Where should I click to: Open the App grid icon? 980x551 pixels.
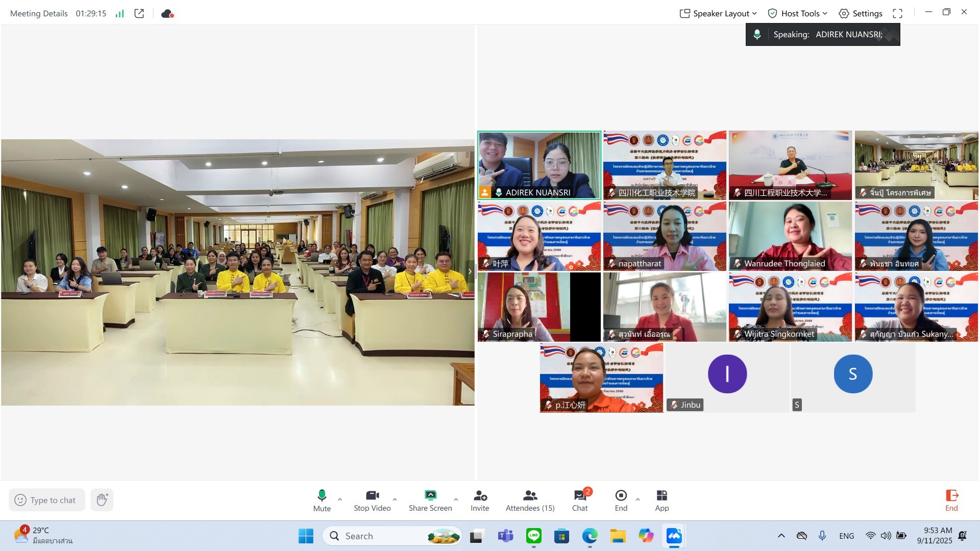(x=661, y=500)
